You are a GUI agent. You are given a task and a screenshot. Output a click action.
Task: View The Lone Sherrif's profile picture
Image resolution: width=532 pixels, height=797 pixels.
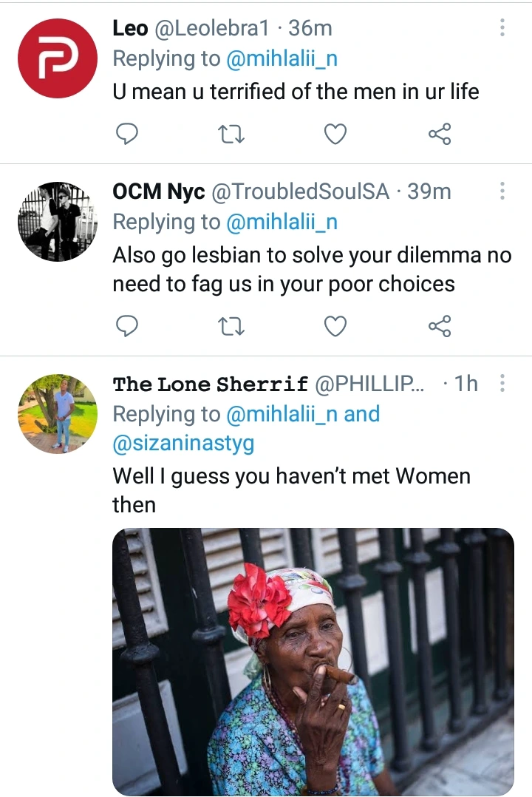click(x=58, y=414)
